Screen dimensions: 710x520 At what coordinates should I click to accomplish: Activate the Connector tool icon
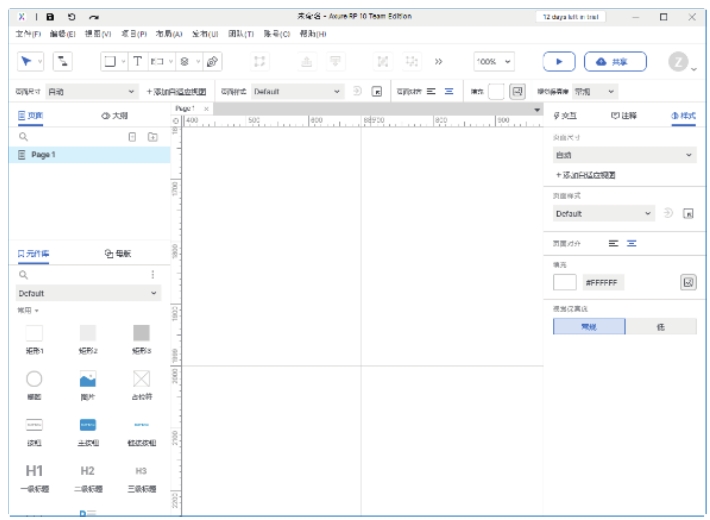click(x=63, y=62)
